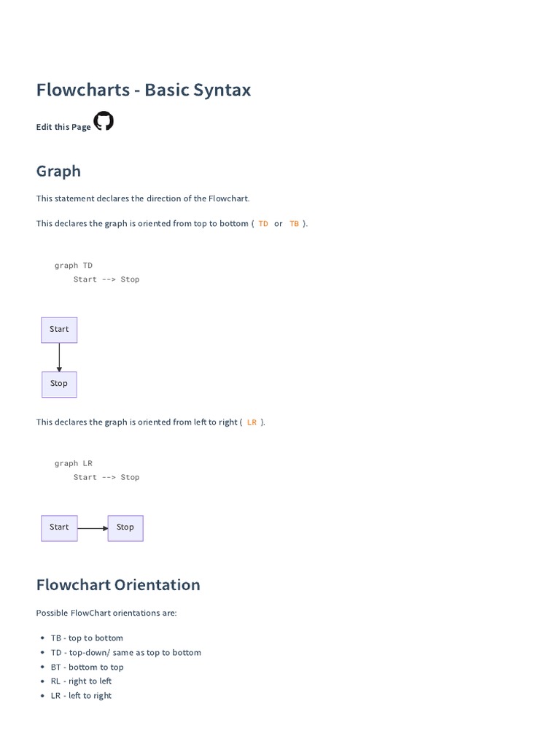Image resolution: width=560 pixels, height=747 pixels.
Task: Click the graph TD code line
Action: pos(74,266)
